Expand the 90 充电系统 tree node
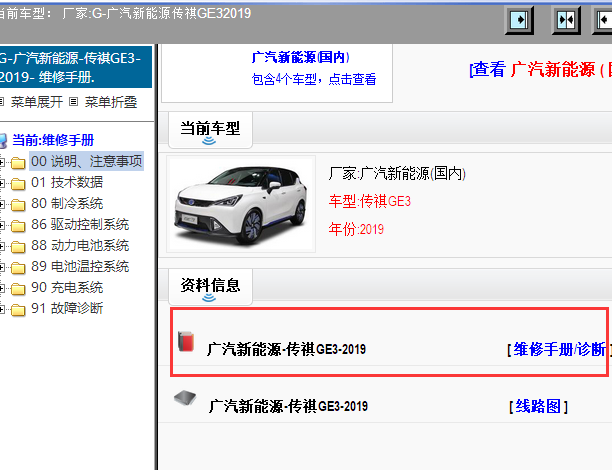Image resolution: width=612 pixels, height=470 pixels. pos(2,288)
